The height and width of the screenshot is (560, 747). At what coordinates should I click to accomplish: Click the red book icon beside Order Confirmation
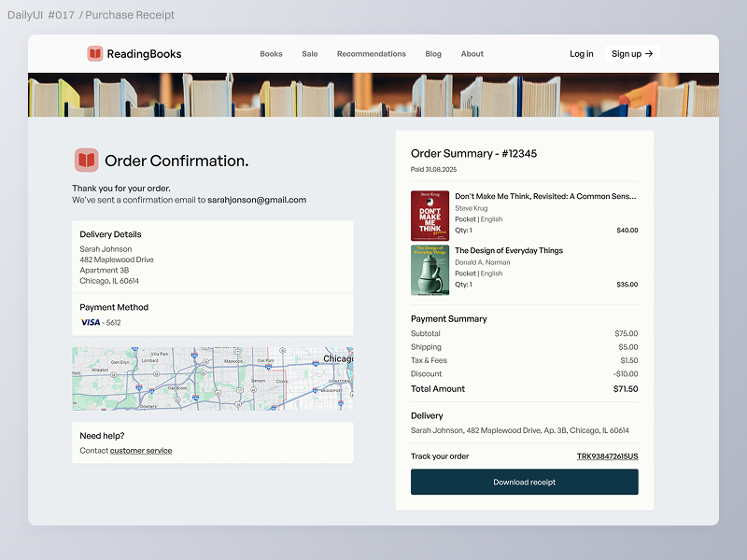click(x=86, y=161)
